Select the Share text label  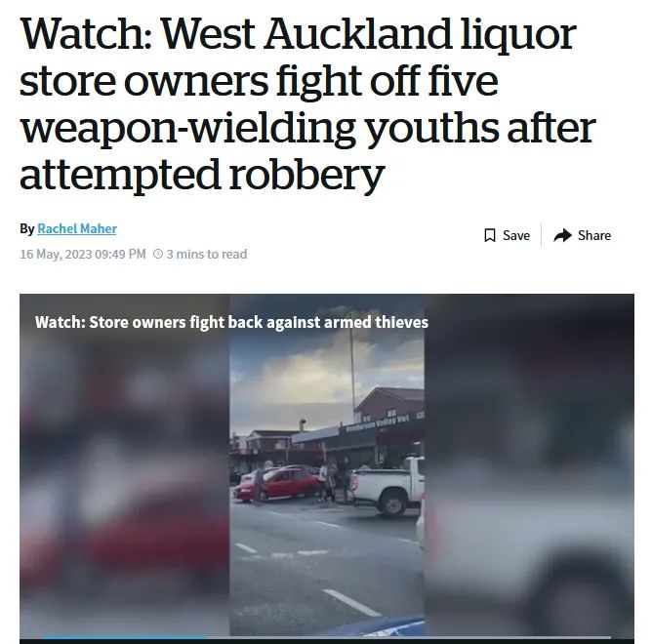(x=594, y=235)
